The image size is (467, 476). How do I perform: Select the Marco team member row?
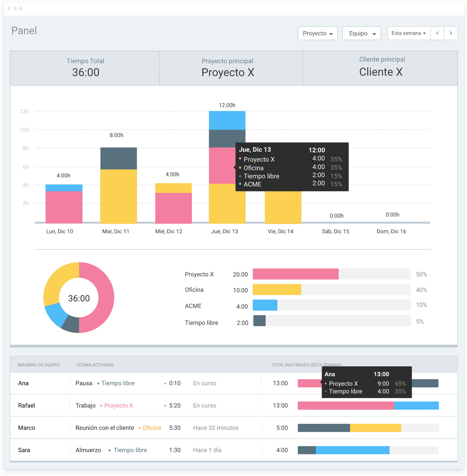coord(27,428)
